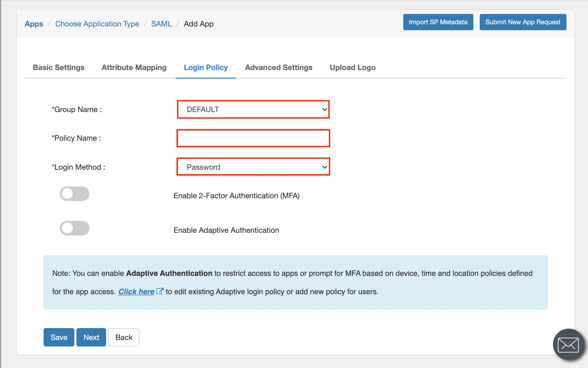588x368 pixels.
Task: Select the Login Policy tab
Action: pyautogui.click(x=206, y=67)
